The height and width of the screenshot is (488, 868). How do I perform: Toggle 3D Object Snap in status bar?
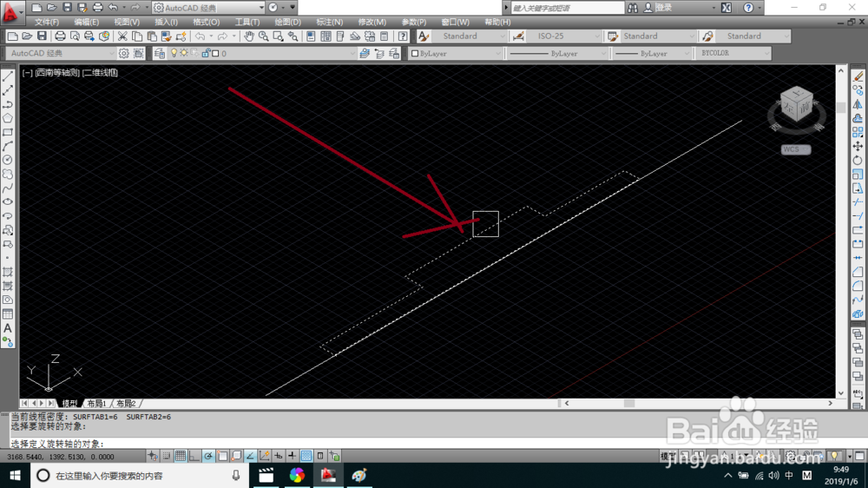[x=236, y=456]
